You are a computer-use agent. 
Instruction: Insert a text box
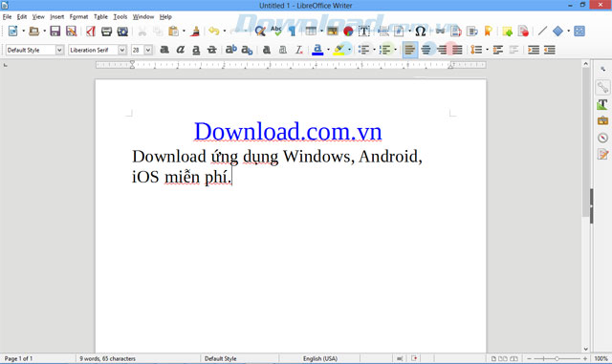point(364,31)
